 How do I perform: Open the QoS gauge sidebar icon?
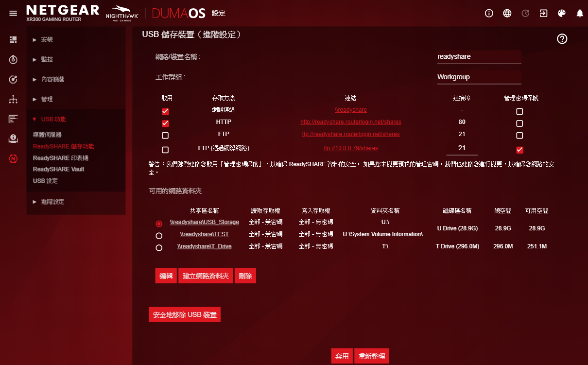click(13, 79)
